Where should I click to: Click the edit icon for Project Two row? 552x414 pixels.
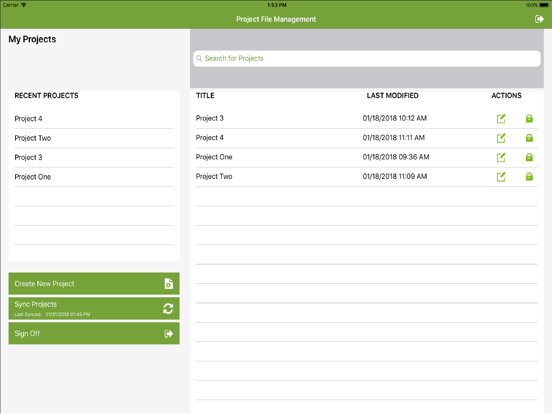pyautogui.click(x=501, y=177)
